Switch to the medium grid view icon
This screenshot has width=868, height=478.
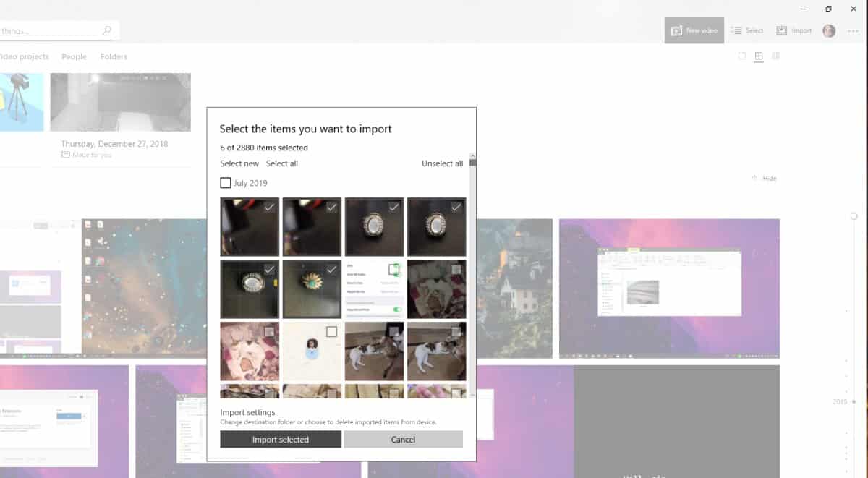click(759, 56)
